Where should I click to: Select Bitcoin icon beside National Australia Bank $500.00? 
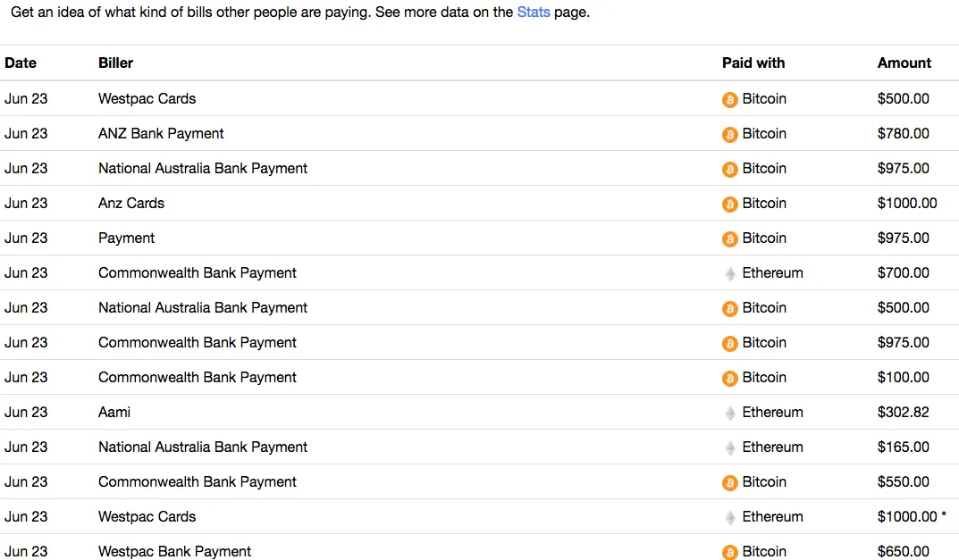pyautogui.click(x=729, y=309)
